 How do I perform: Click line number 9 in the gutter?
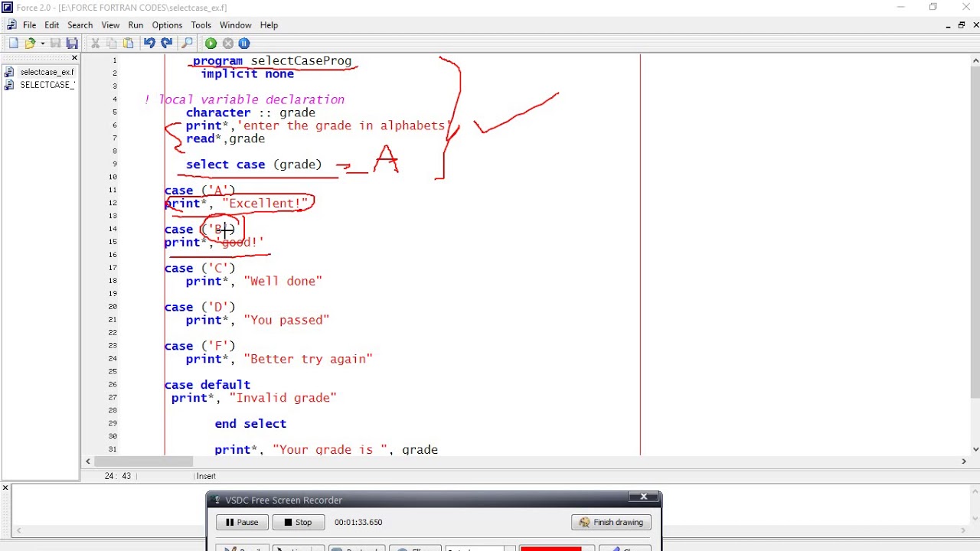tap(114, 164)
